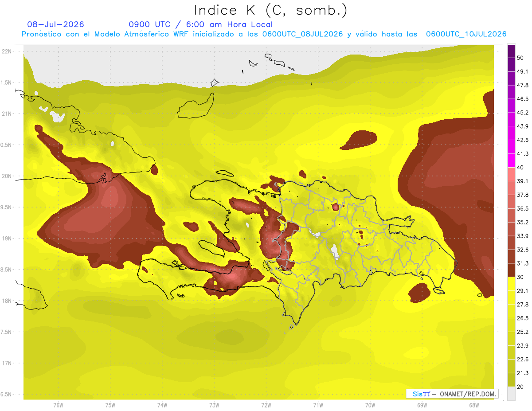Click the "70W" longitude axis label

pyautogui.click(x=370, y=405)
